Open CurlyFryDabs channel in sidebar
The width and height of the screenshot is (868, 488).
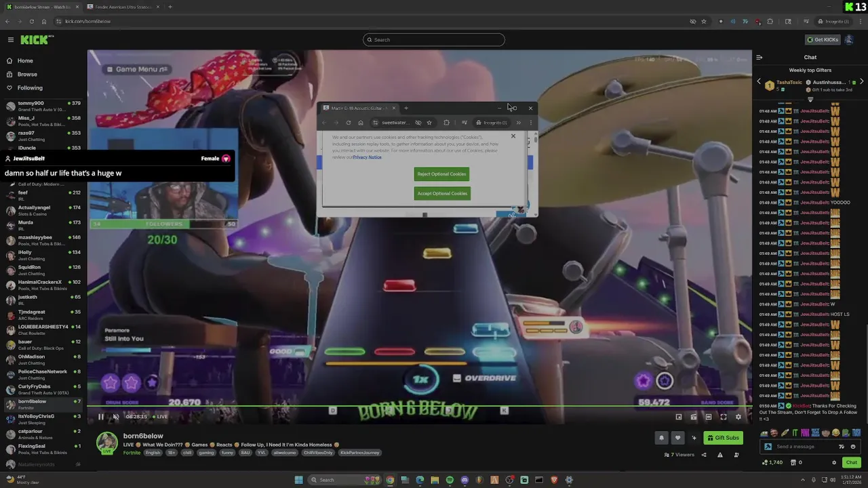(x=41, y=389)
